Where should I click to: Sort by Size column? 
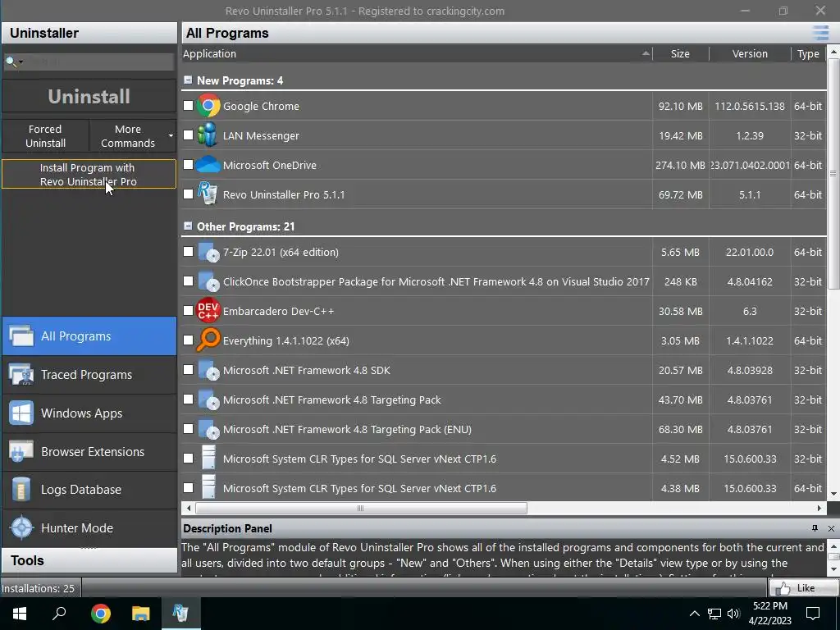point(680,53)
